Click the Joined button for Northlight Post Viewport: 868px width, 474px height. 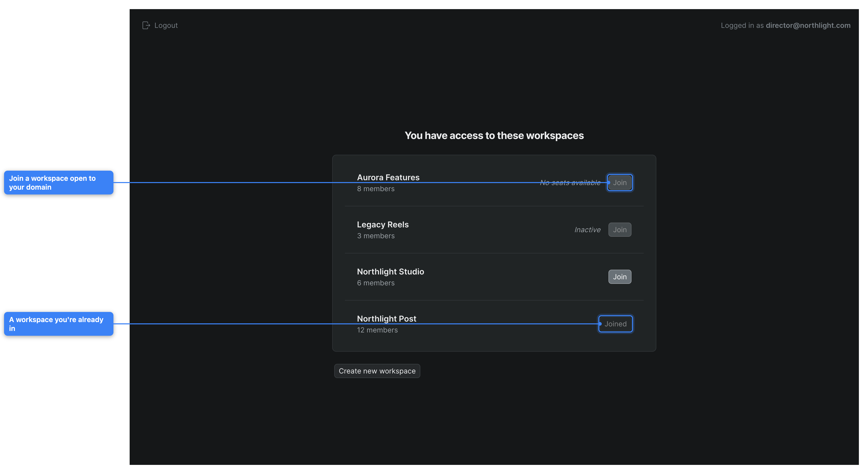615,324
